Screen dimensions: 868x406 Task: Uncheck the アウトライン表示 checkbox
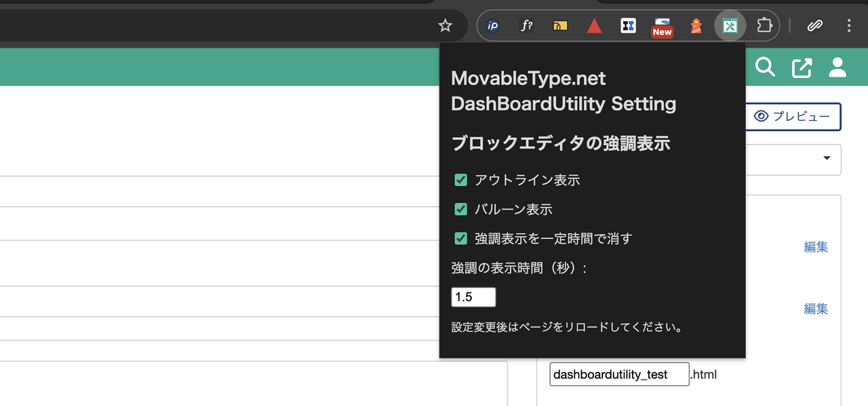point(461,180)
